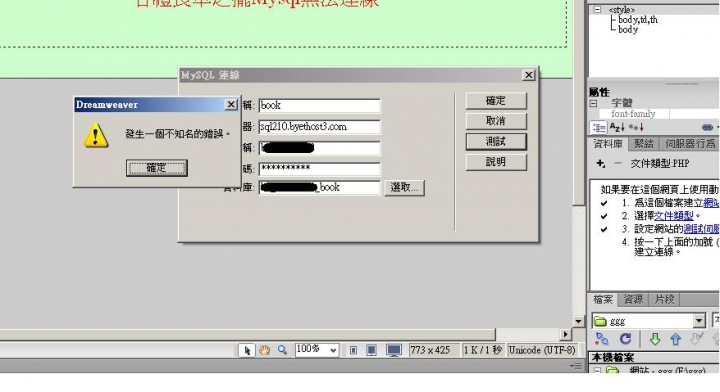Image resolution: width=720 pixels, height=392 pixels.
Task: Click the 773 x 425 window size readout
Action: pyautogui.click(x=430, y=350)
